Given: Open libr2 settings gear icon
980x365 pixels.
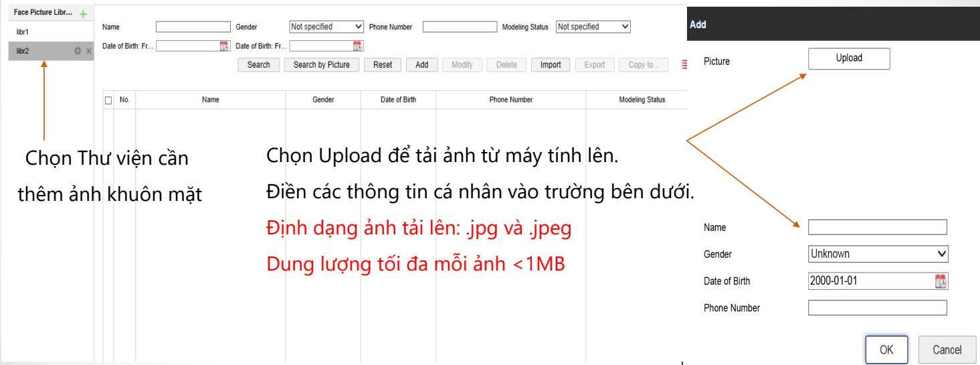Looking at the screenshot, I should 78,51.
